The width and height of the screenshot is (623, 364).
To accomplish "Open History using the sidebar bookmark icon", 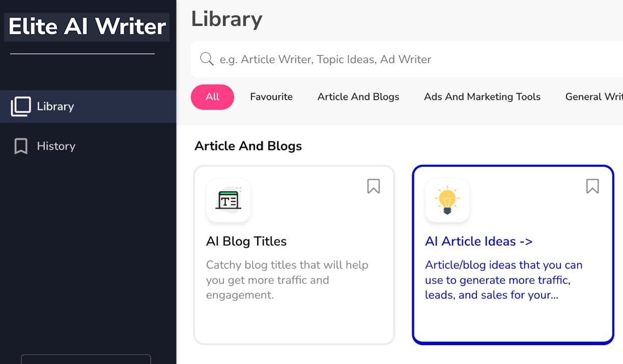I will pos(20,146).
